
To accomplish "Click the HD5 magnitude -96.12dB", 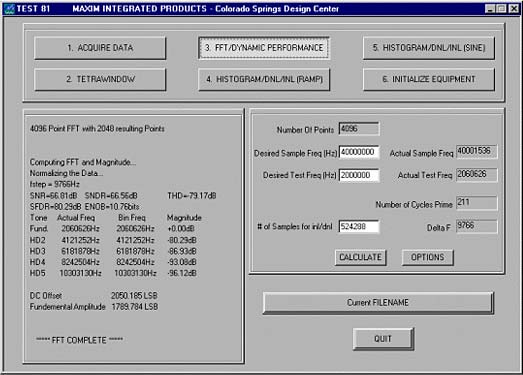I will [x=182, y=273].
